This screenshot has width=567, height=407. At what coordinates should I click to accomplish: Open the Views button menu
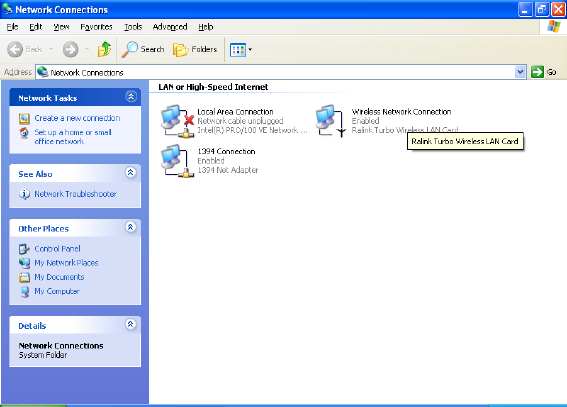pyautogui.click(x=241, y=50)
